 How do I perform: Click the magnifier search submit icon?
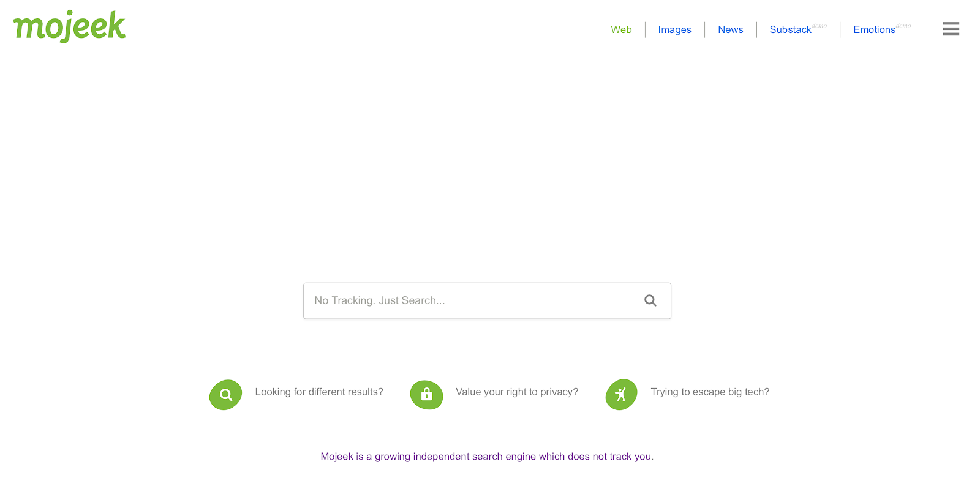650,300
